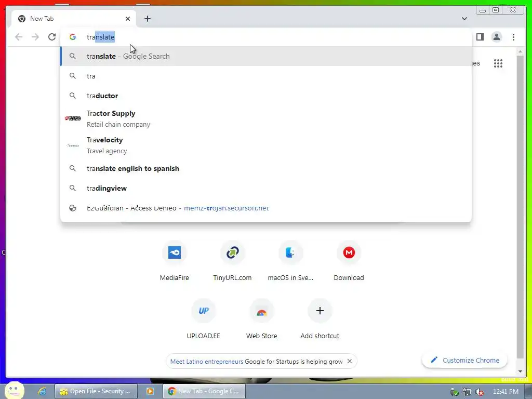Click New Tab - Google Chrome taskbar button

(x=204, y=391)
